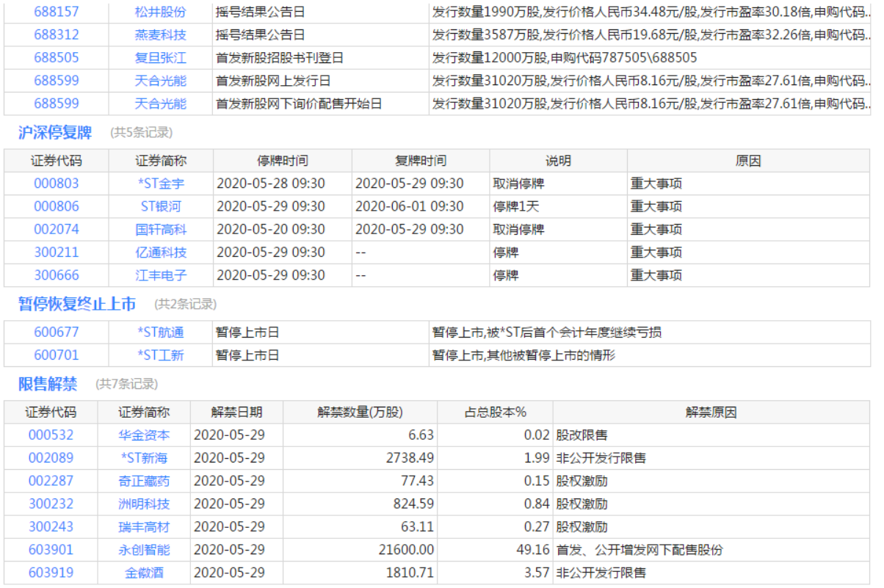Click stock code 300232
Screen dimensions: 884x588
pyautogui.click(x=51, y=504)
